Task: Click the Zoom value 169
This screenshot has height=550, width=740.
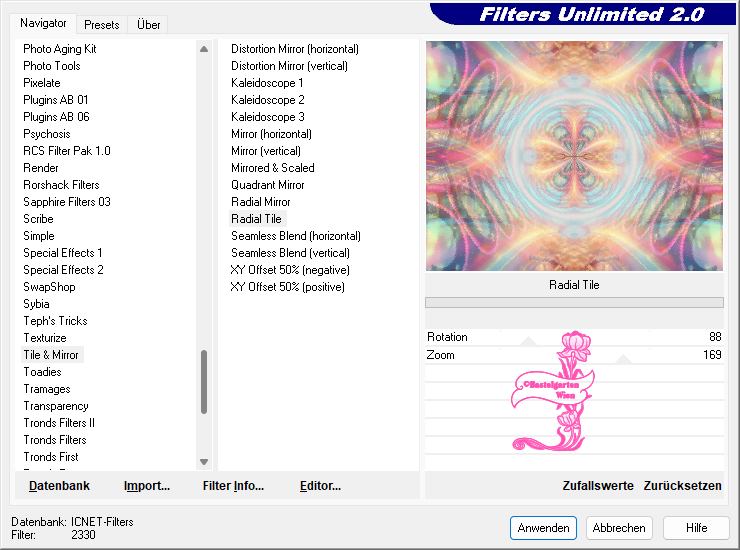Action: (x=712, y=355)
